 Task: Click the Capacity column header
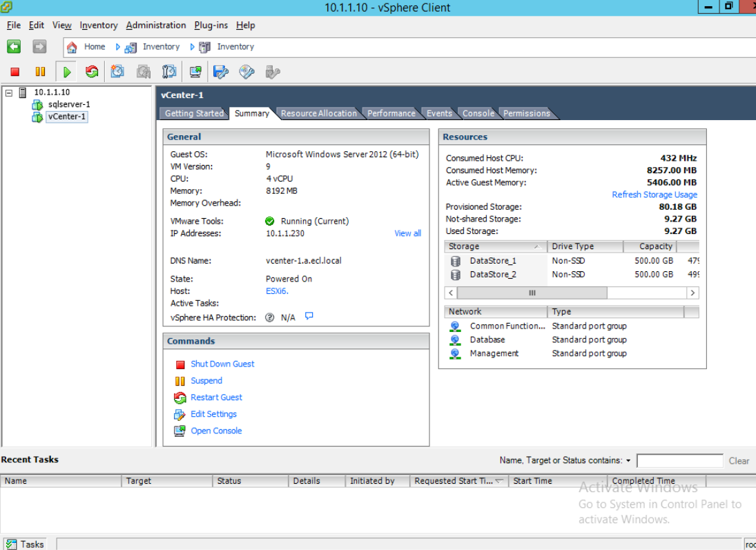click(650, 246)
